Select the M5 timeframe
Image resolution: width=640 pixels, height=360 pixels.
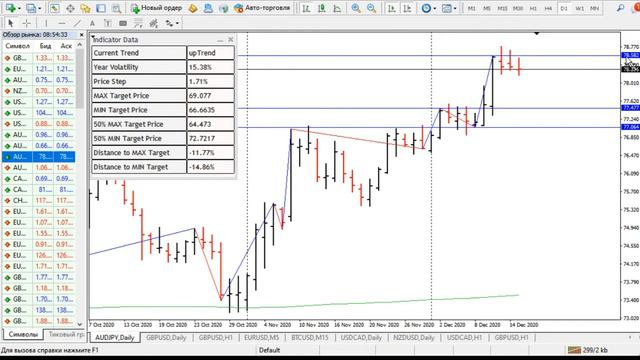[487, 8]
